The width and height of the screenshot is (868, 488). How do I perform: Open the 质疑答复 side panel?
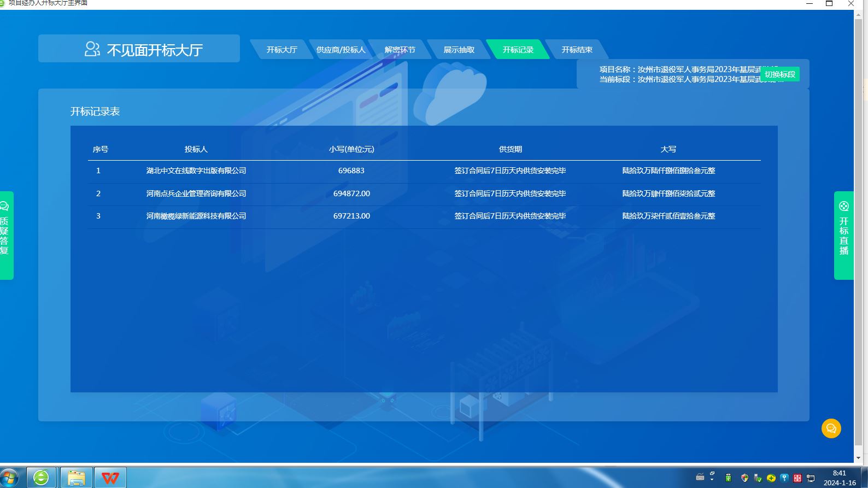tap(5, 235)
